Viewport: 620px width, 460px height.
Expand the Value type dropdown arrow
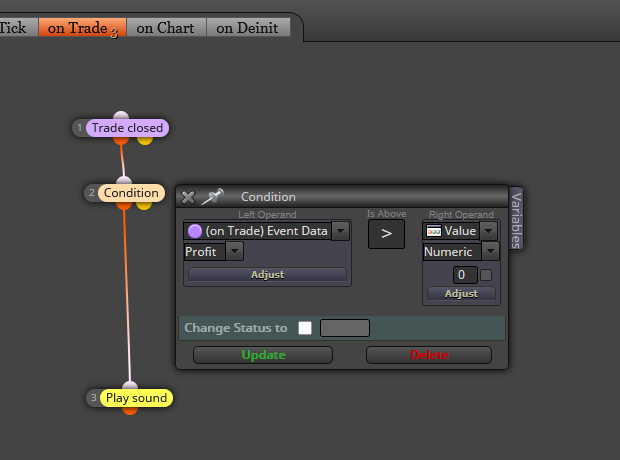[489, 231]
